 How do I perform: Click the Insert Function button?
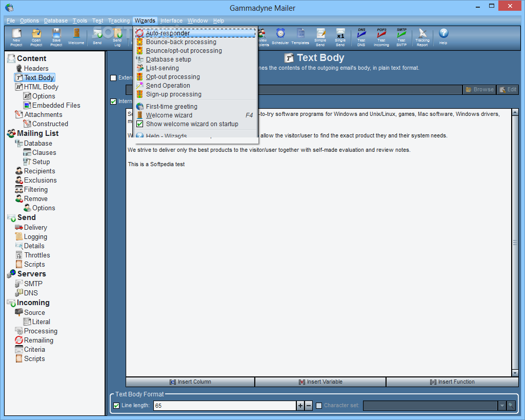pyautogui.click(x=452, y=382)
